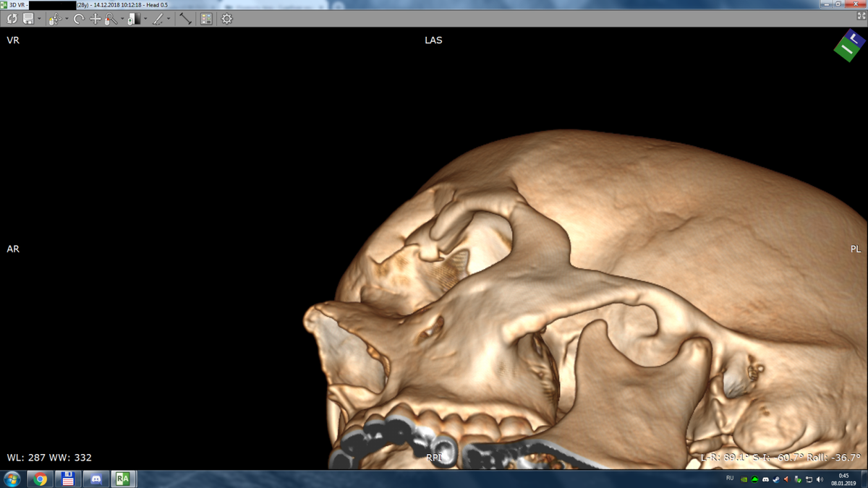This screenshot has width=868, height=488.
Task: Select the window level gradient tool
Action: 135,20
